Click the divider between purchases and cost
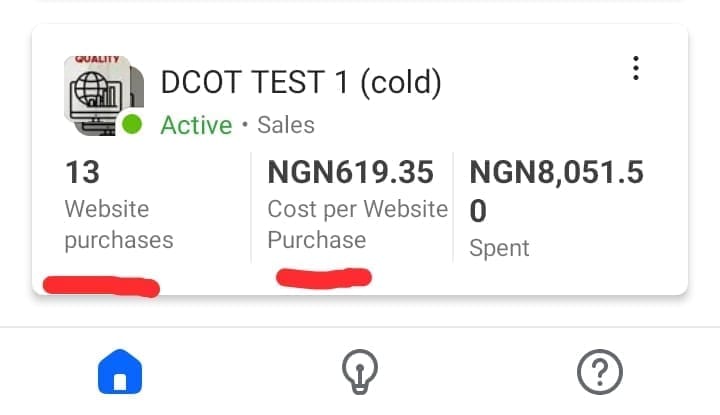720x415 pixels. pyautogui.click(x=251, y=207)
